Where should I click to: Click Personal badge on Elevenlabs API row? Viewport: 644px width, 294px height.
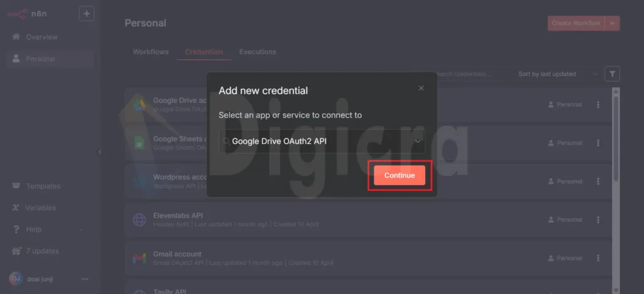(x=565, y=220)
